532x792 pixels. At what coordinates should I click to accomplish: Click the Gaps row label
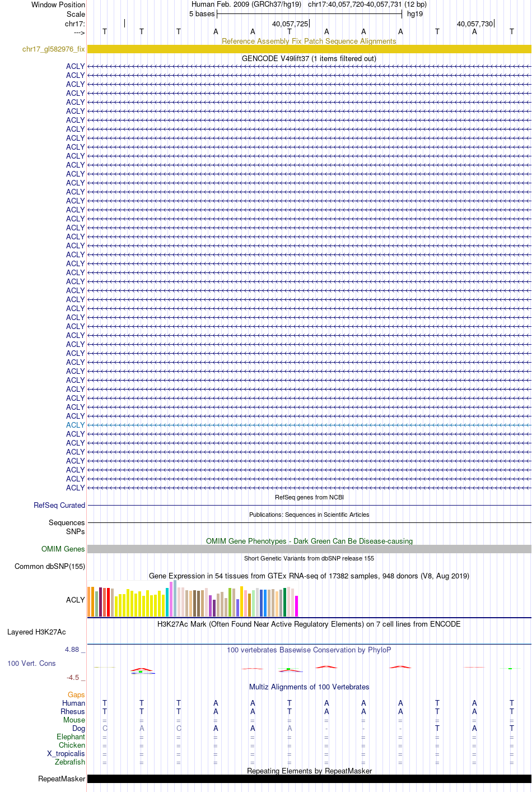[77, 694]
